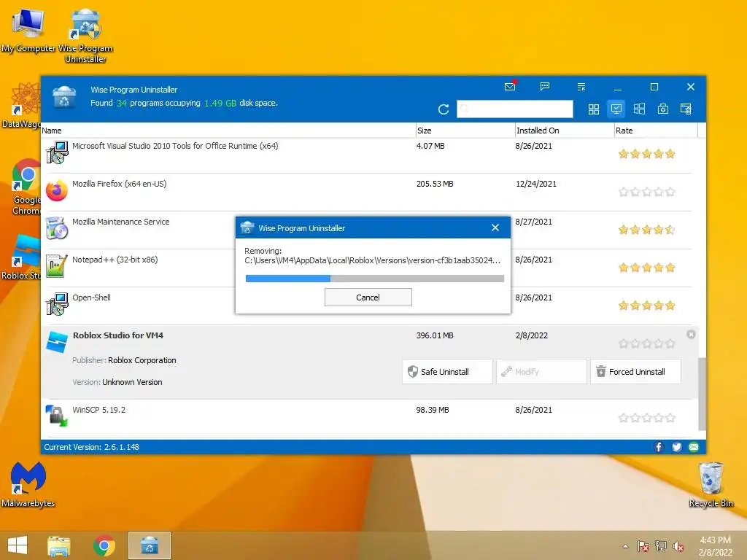The width and height of the screenshot is (747, 560).
Task: Sort programs by Name column
Action: coord(228,131)
